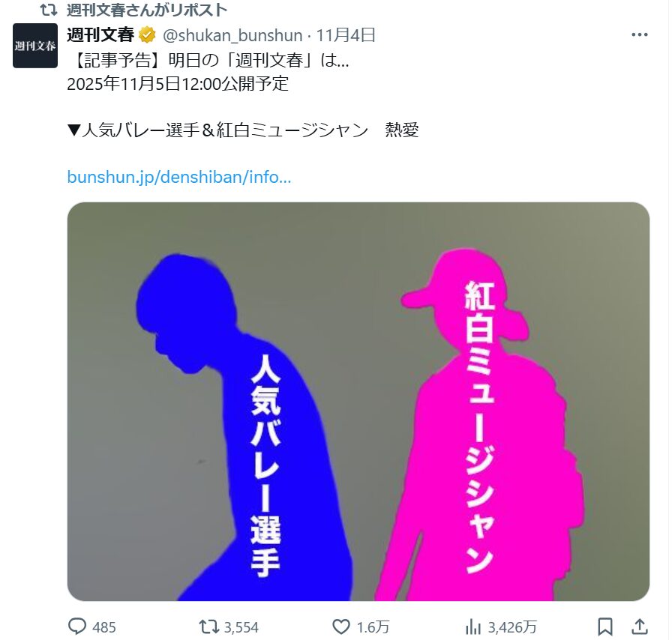Image resolution: width=672 pixels, height=640 pixels.
Task: Click the 3,554 reposts count
Action: coord(241,627)
